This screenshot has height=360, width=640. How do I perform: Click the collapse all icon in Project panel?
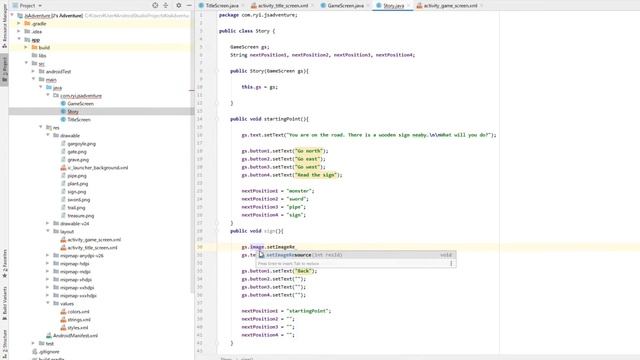tap(166, 5)
